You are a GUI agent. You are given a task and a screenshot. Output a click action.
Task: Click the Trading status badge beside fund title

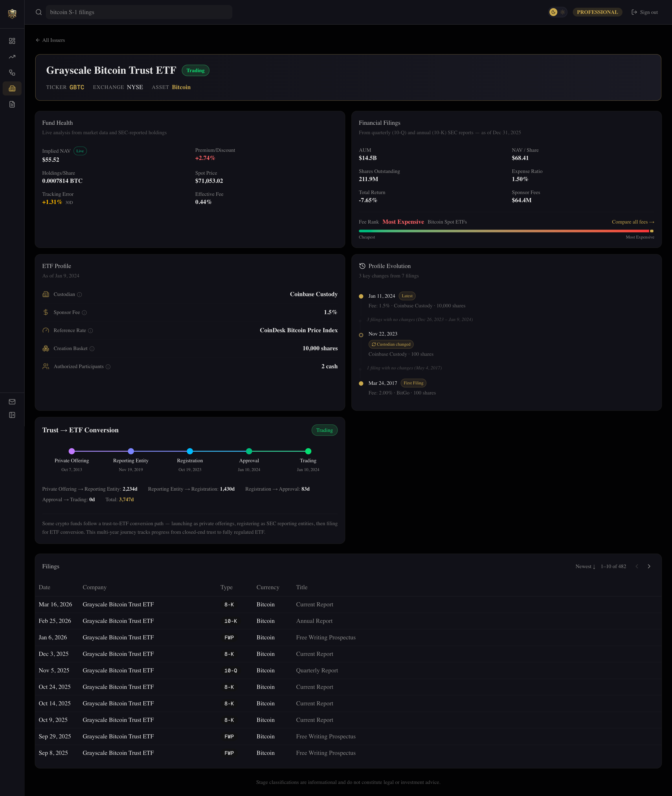(x=195, y=70)
